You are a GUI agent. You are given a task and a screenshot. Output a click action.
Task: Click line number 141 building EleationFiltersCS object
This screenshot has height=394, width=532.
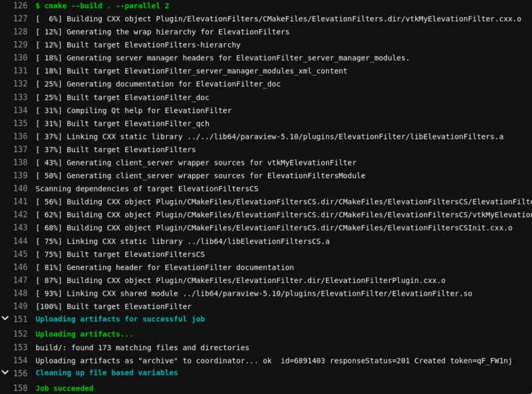coord(21,201)
